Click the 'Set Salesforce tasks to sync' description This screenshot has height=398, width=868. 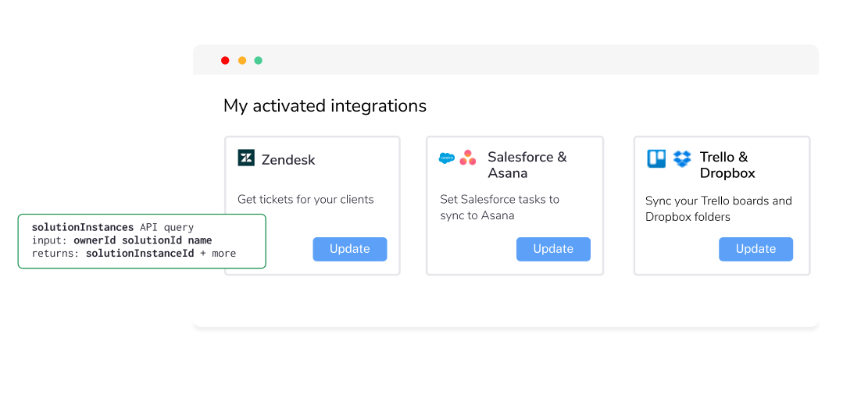click(x=499, y=207)
